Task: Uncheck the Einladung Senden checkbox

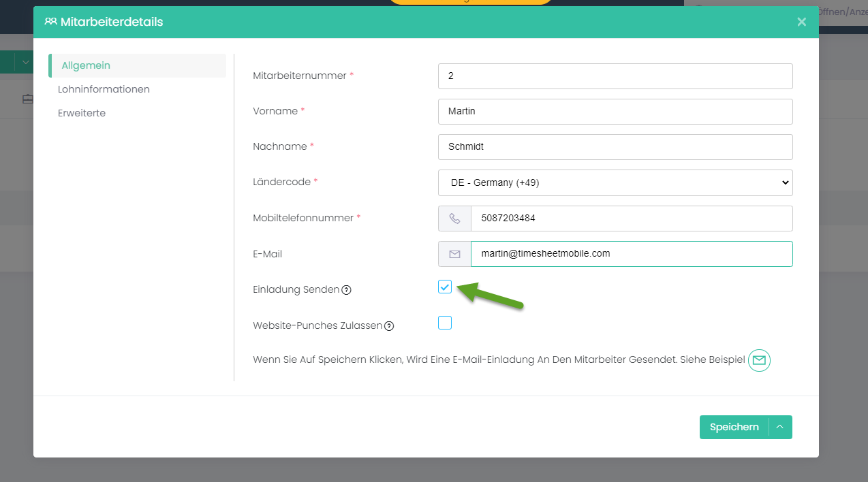Action: click(x=445, y=287)
